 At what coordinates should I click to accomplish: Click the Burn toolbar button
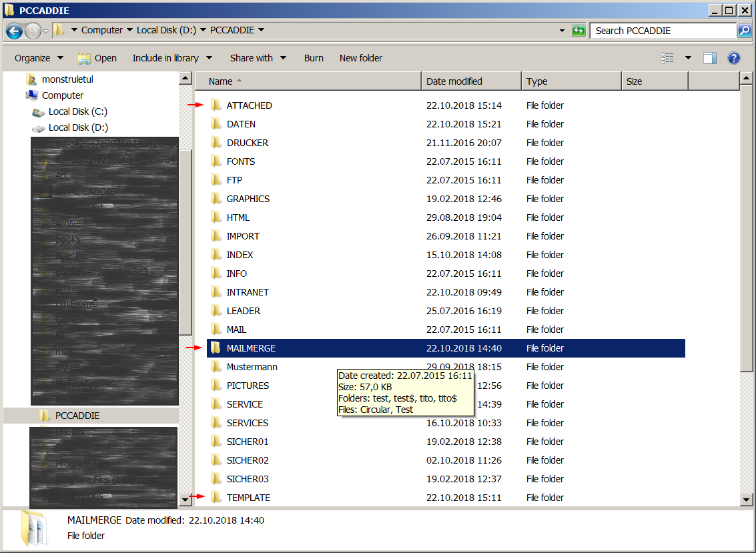(314, 58)
